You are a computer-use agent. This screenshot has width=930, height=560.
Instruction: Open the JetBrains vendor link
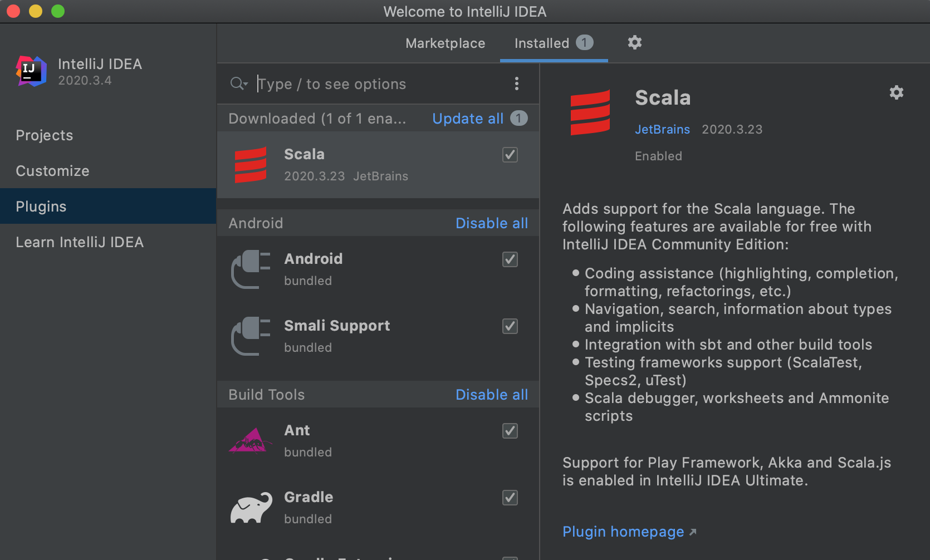(662, 129)
